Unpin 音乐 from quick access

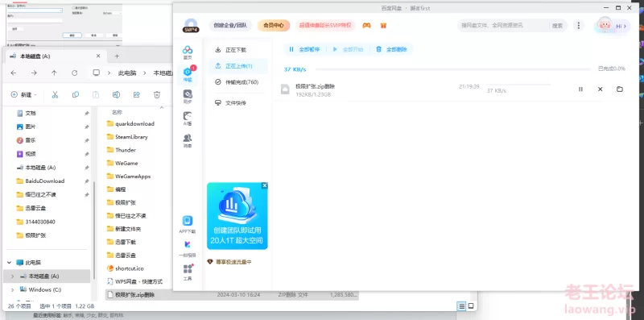point(87,140)
